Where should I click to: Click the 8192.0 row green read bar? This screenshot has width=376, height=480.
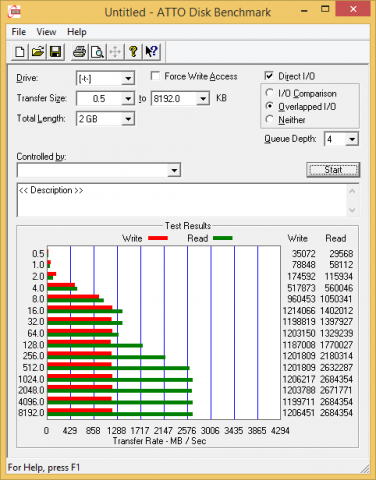[x=120, y=414]
